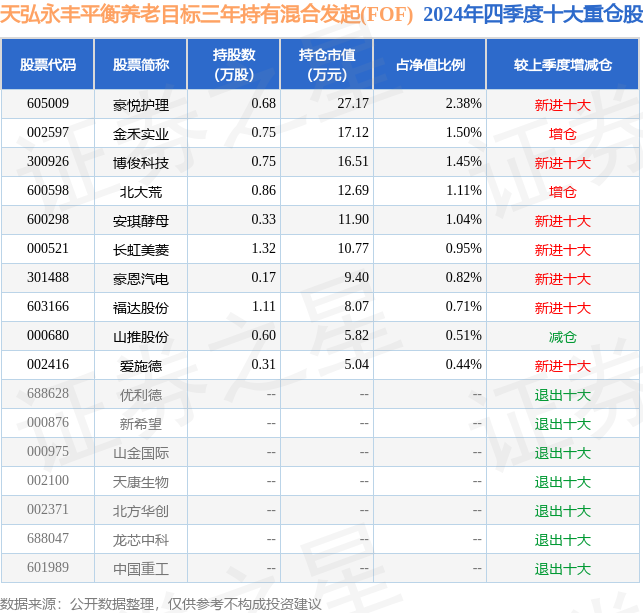Image resolution: width=643 pixels, height=613 pixels.
Task: Select stock name 豪恩汽电
Action: pyautogui.click(x=141, y=279)
